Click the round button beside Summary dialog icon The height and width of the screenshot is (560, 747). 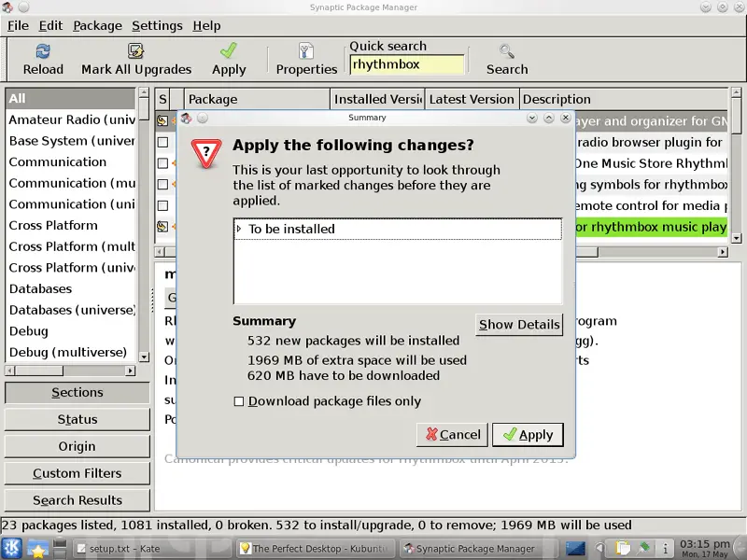point(203,119)
